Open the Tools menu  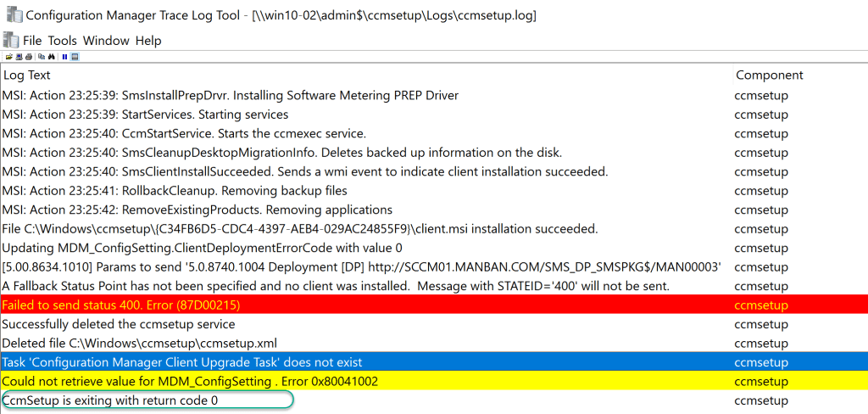[62, 41]
